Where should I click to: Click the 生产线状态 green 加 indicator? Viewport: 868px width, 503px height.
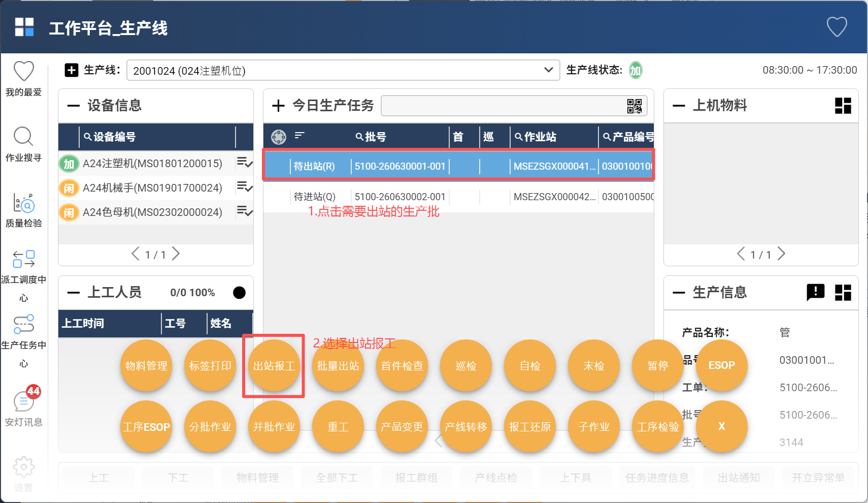pyautogui.click(x=636, y=70)
